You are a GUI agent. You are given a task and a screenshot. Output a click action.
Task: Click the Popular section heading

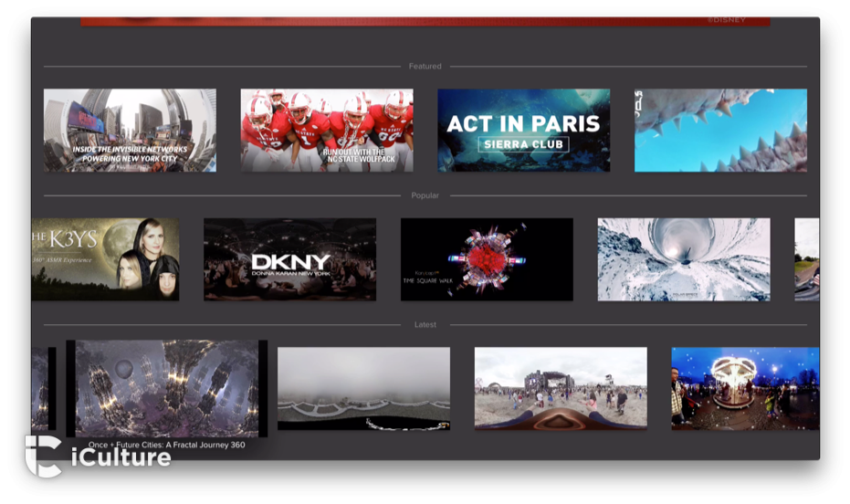[425, 195]
